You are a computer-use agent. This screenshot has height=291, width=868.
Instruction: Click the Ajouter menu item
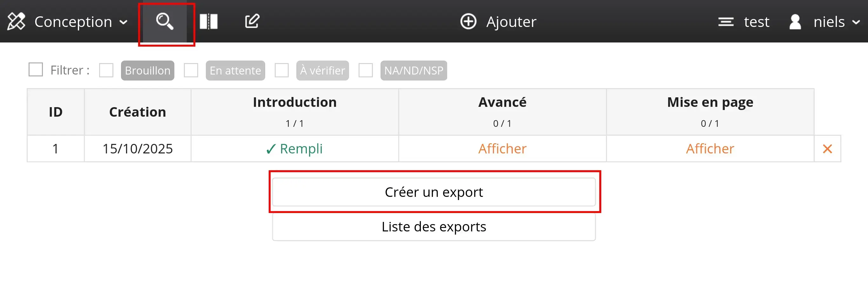click(x=511, y=22)
